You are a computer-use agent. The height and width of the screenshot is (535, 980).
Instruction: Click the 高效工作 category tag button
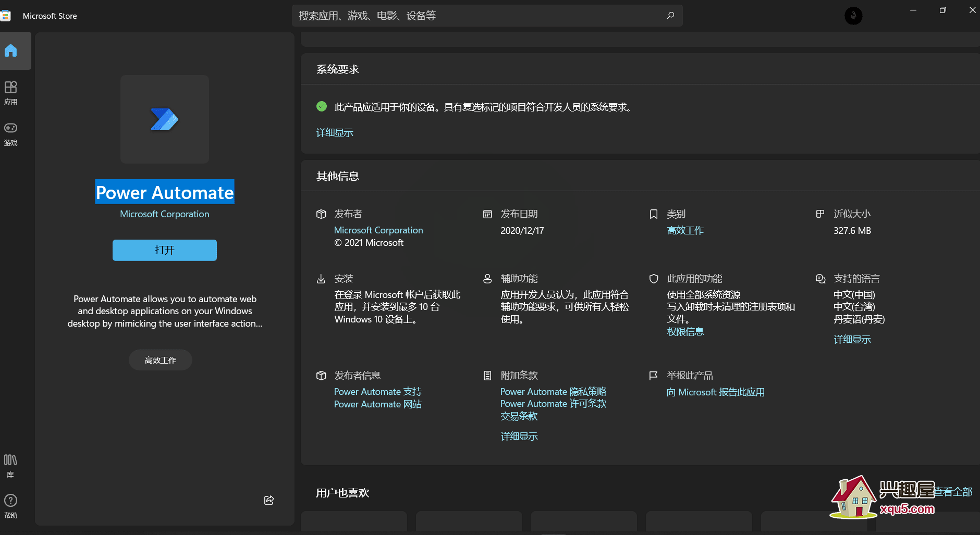point(161,360)
